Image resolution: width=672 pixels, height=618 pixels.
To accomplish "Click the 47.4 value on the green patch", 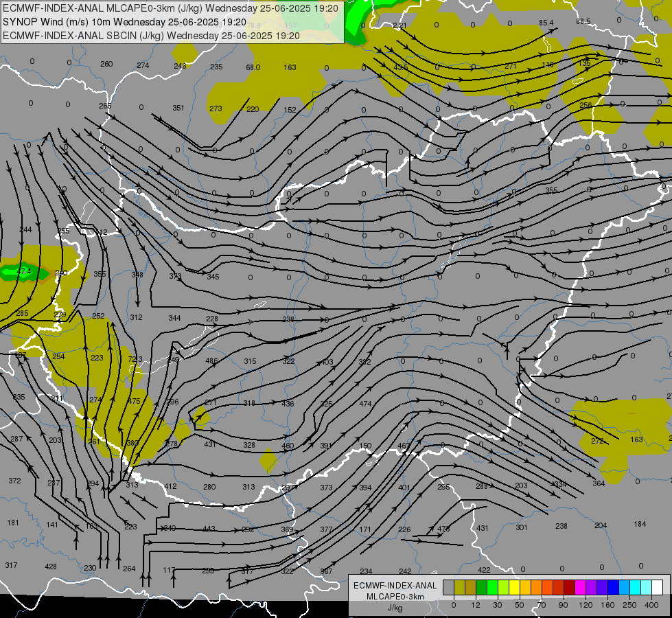I will tap(24, 271).
